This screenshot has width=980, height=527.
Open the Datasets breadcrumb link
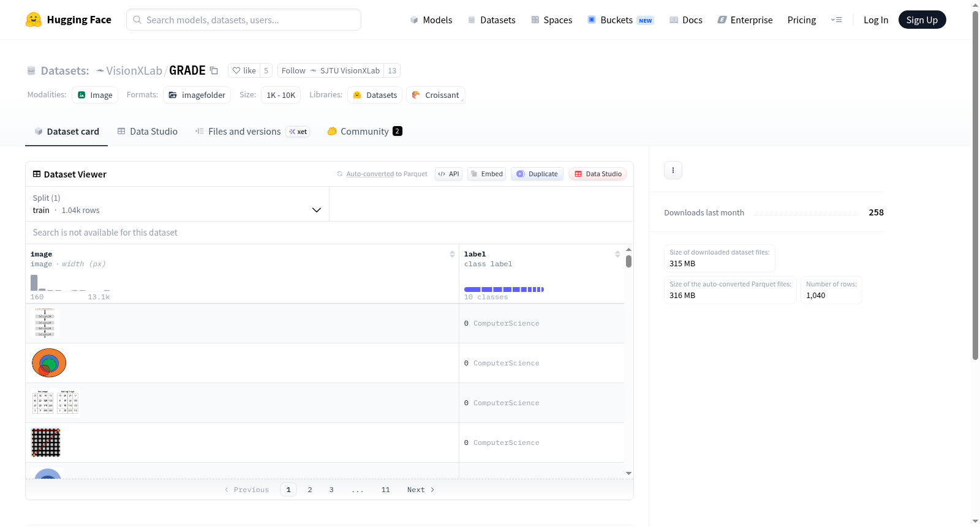[x=65, y=70]
